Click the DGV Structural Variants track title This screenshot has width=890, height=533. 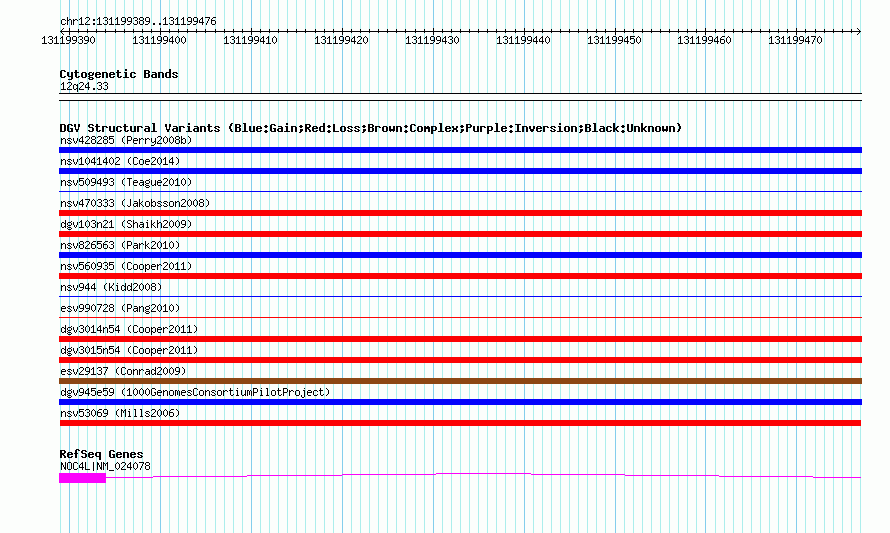point(371,128)
